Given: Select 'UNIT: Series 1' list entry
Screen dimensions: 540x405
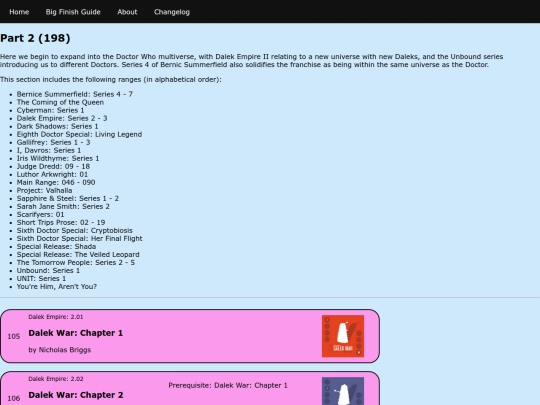Looking at the screenshot, I should click(x=41, y=279).
